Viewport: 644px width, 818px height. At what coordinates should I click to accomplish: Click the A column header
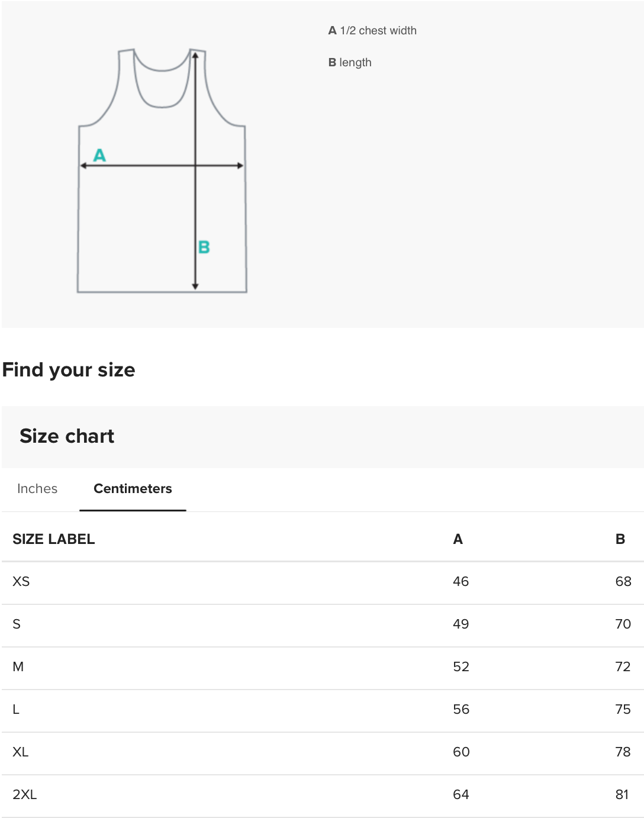[458, 539]
